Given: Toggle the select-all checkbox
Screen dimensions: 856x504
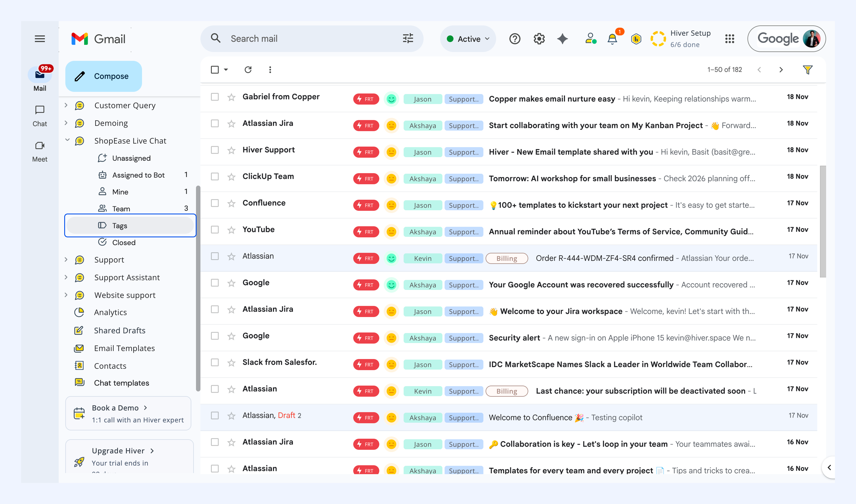Looking at the screenshot, I should (x=215, y=70).
